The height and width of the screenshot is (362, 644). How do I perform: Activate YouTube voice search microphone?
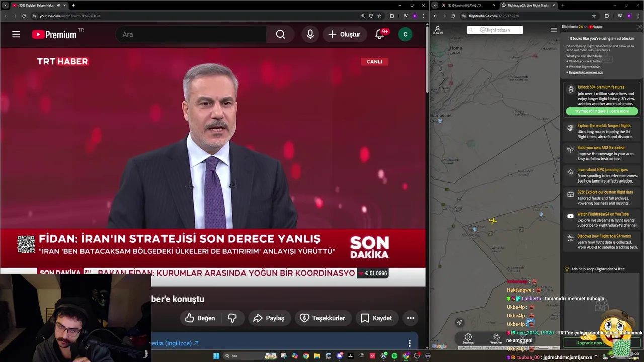(310, 34)
